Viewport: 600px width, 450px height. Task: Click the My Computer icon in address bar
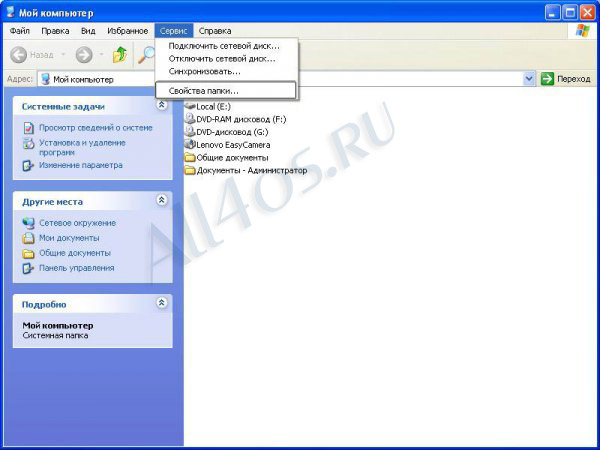[46, 79]
